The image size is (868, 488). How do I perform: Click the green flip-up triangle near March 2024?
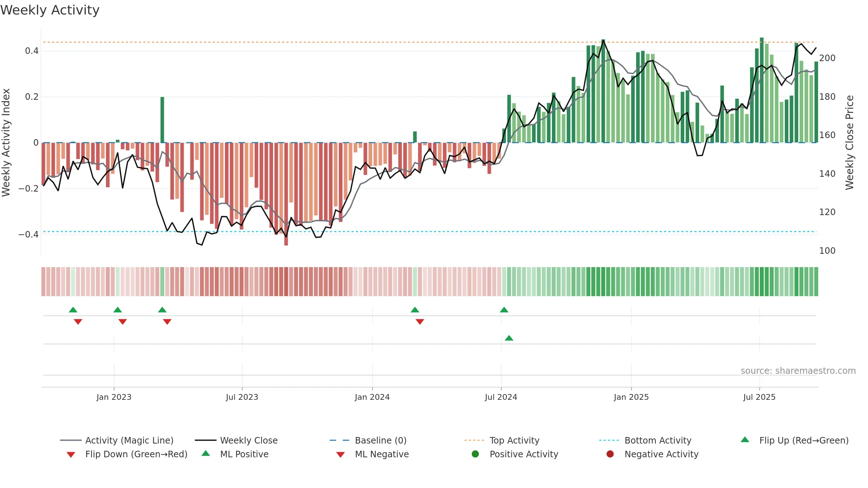click(415, 310)
